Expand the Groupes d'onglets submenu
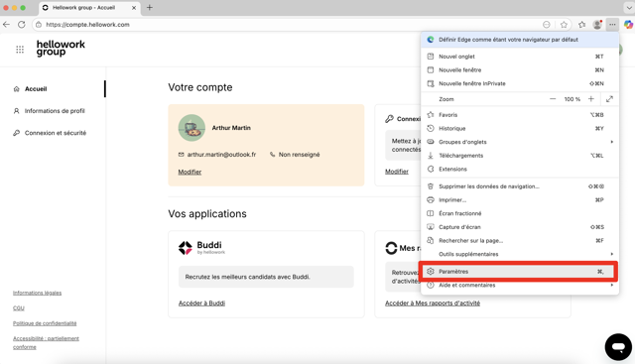 (520, 142)
